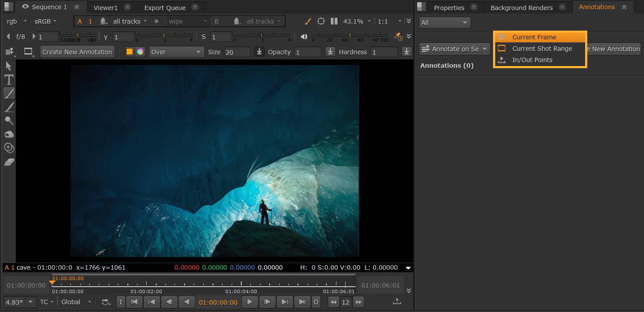Toggle the wipe mode switch
Viewport: 644px width, 312px height.
pyautogui.click(x=158, y=21)
